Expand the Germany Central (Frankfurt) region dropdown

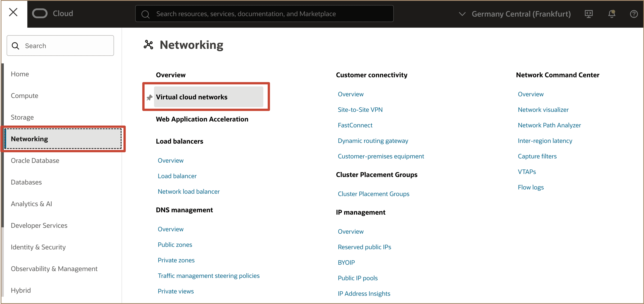[x=462, y=14]
